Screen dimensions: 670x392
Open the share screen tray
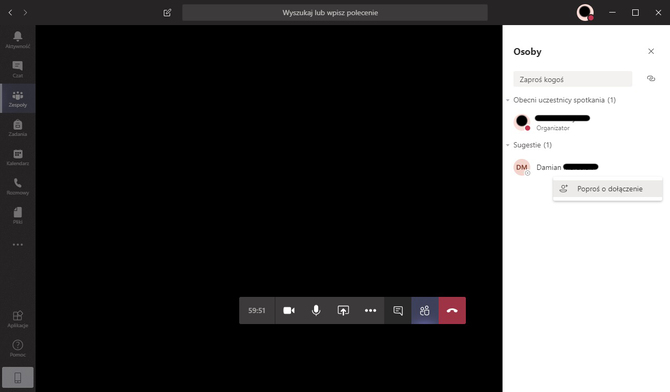tap(343, 310)
